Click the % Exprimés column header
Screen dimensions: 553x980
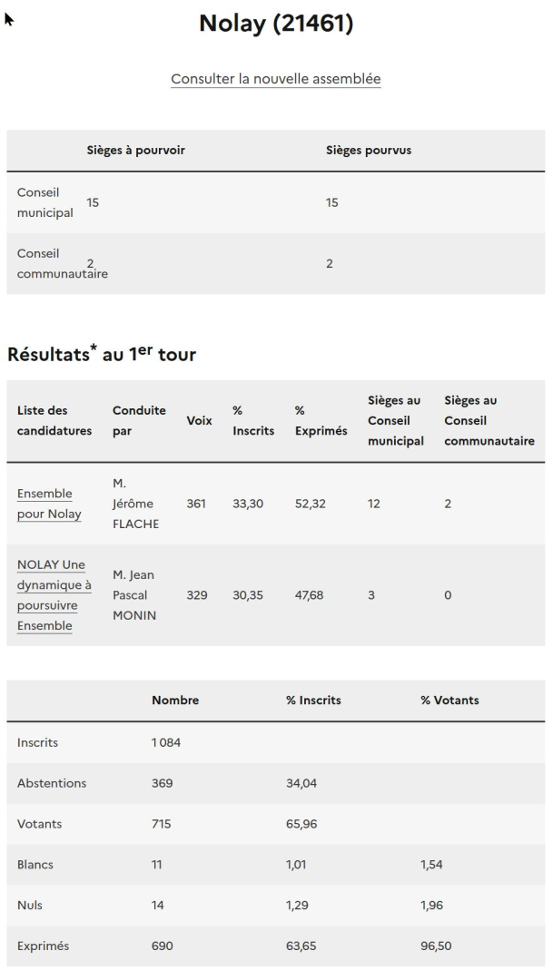[x=321, y=421]
